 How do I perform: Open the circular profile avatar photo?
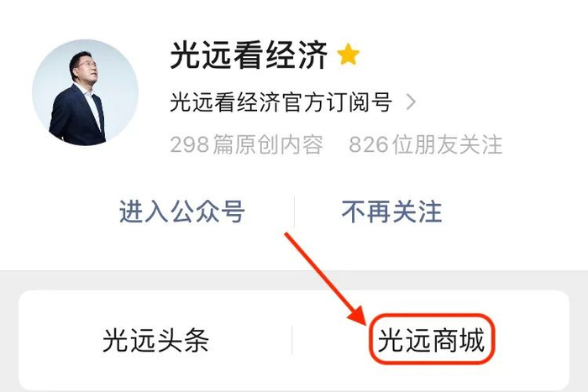(85, 92)
